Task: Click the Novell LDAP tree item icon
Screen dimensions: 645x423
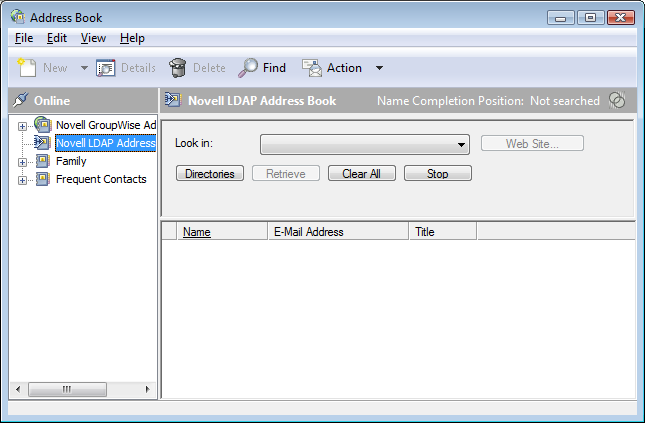Action: [x=42, y=143]
